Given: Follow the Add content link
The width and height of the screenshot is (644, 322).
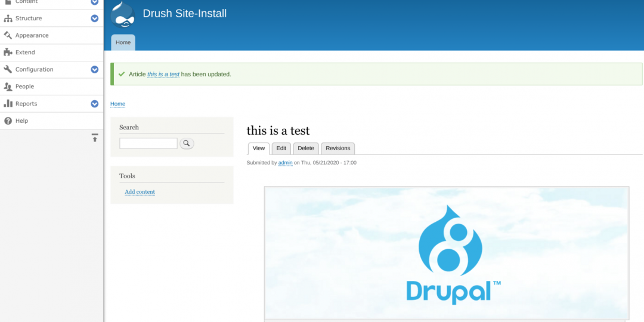Looking at the screenshot, I should coord(140,192).
